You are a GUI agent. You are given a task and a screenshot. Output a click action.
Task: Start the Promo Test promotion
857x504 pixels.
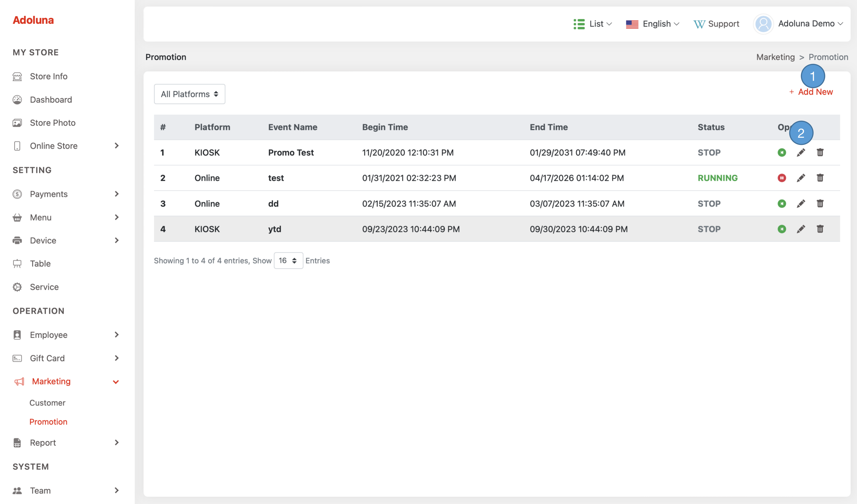(x=781, y=153)
